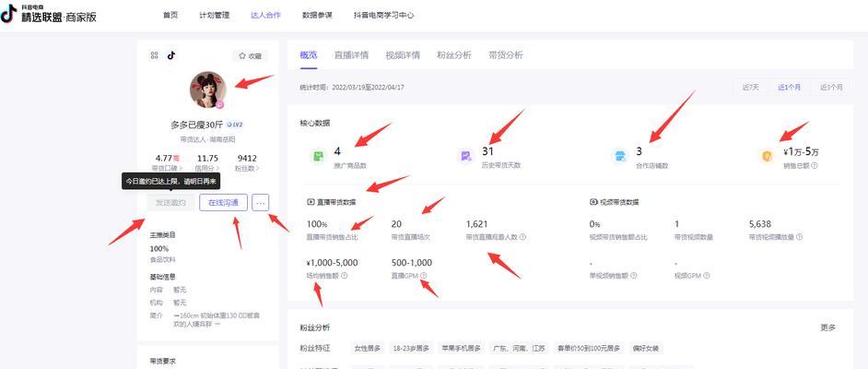This screenshot has height=369, width=868.
Task: Open the more options ellipsis button
Action: pyautogui.click(x=261, y=203)
